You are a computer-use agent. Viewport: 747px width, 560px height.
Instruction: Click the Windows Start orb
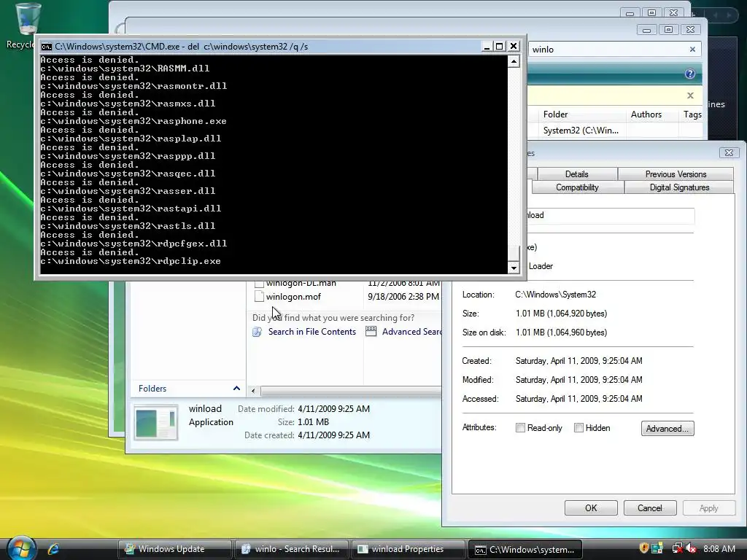pyautogui.click(x=22, y=548)
